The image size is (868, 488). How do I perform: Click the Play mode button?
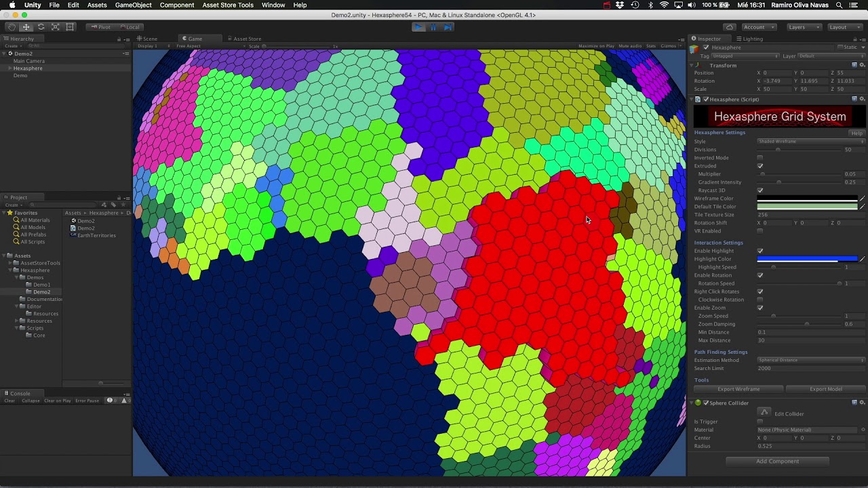coord(418,27)
